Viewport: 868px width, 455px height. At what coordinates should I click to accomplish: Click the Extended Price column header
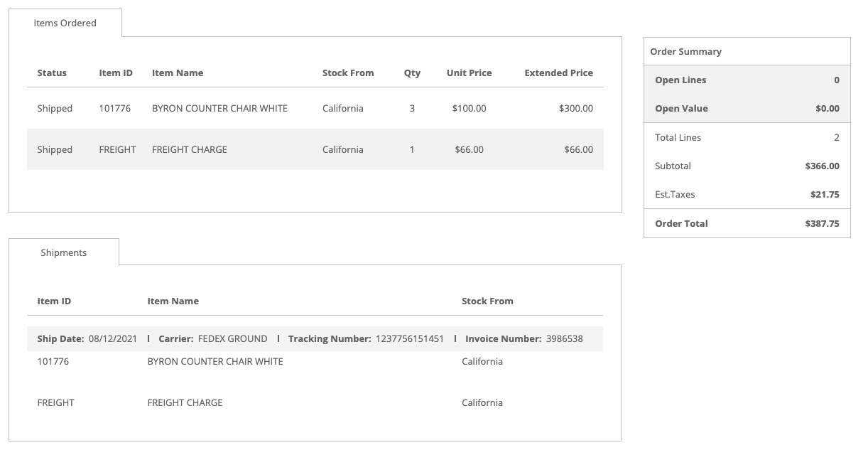tap(558, 73)
